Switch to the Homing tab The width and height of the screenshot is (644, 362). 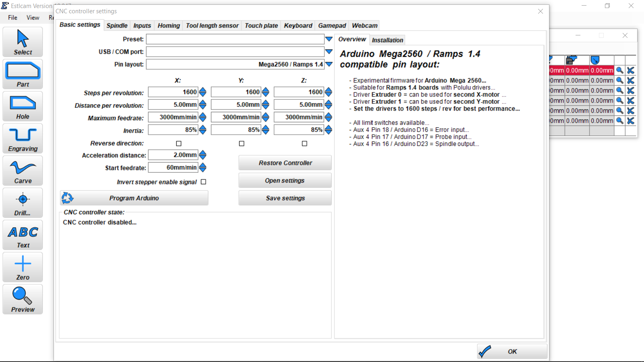click(169, 25)
